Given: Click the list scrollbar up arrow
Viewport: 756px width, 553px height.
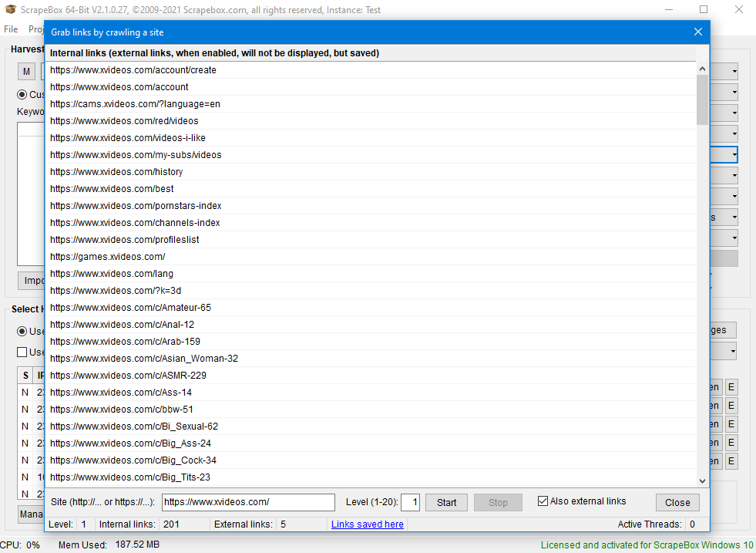Looking at the screenshot, I should click(703, 69).
